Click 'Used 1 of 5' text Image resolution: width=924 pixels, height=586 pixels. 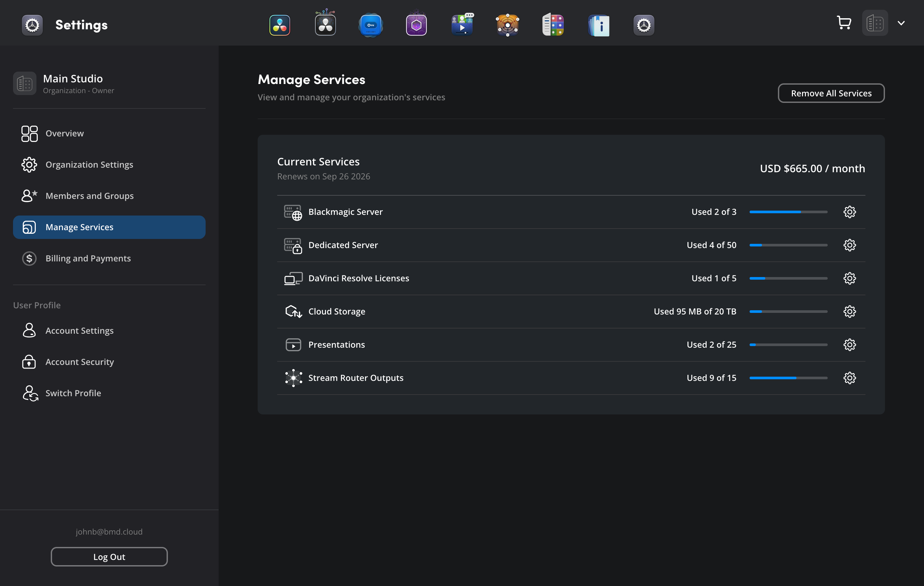[714, 278]
